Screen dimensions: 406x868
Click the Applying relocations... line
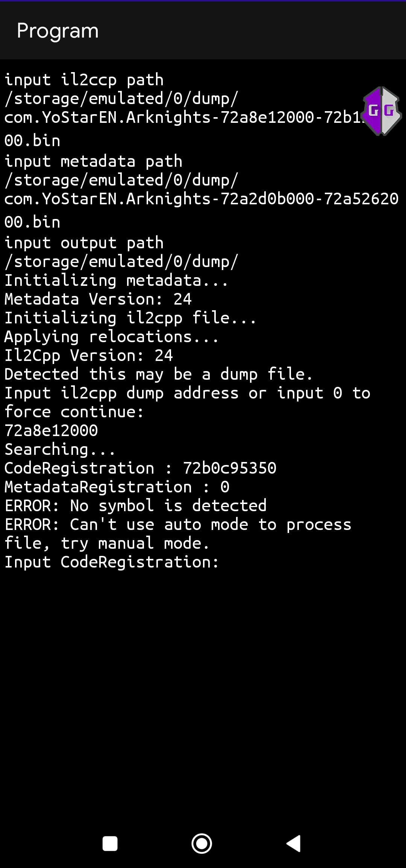(x=111, y=336)
